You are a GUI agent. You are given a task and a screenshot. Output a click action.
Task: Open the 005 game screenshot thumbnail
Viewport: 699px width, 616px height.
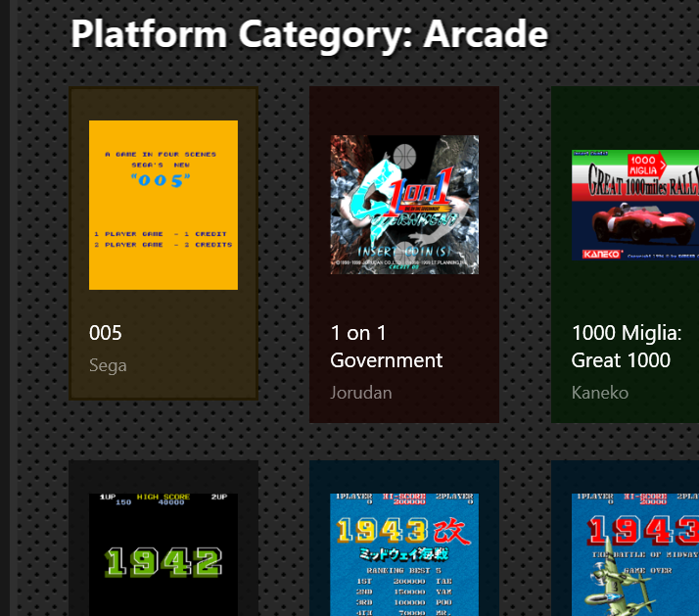pos(163,205)
